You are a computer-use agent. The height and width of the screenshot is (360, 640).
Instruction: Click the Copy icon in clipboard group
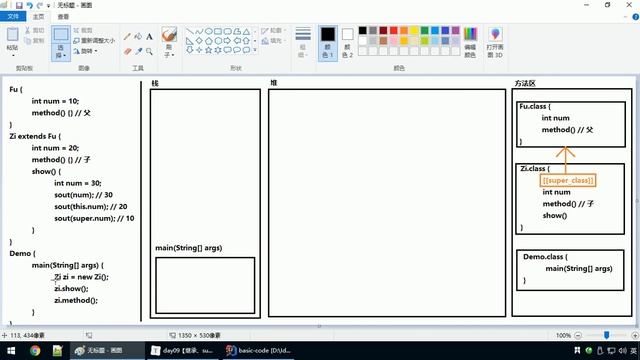(x=28, y=41)
